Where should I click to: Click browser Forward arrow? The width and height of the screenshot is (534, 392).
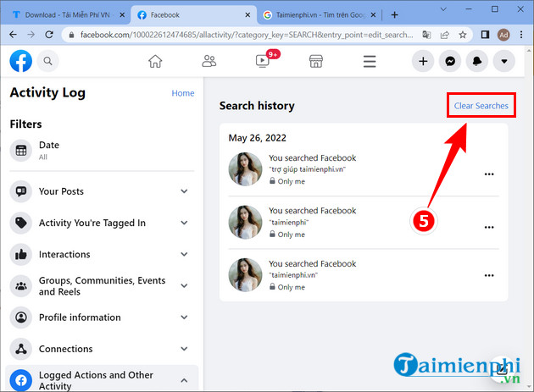[x=31, y=35]
